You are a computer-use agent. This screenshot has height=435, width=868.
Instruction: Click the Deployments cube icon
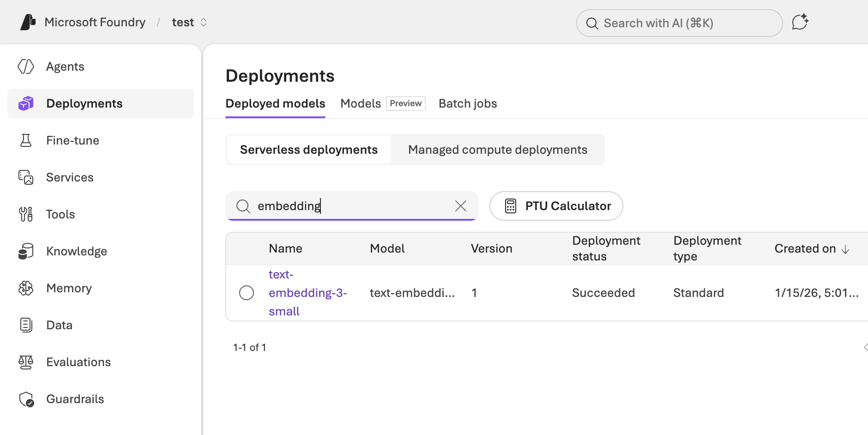(26, 103)
